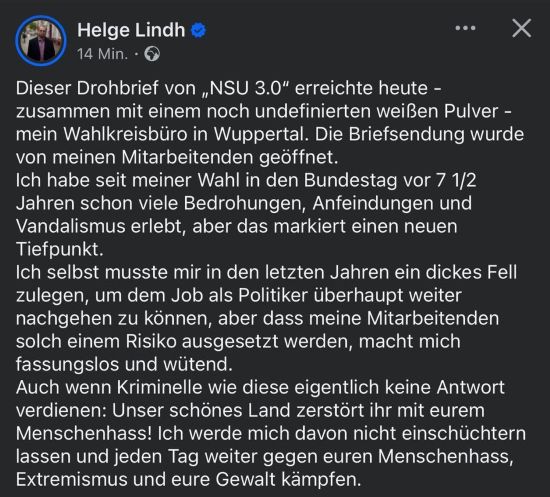This screenshot has height=497, width=550.
Task: Click the word Wahlkreisbüro
Action: coord(126,134)
